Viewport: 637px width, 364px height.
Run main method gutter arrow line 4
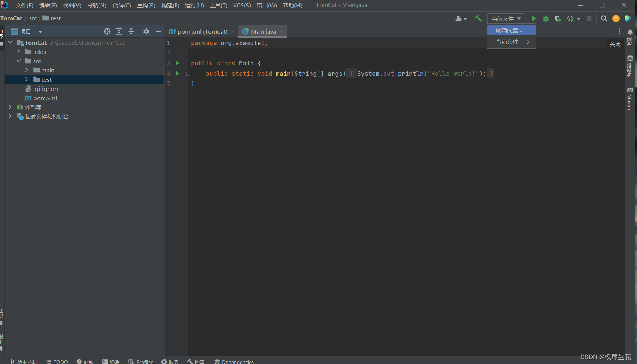point(177,74)
